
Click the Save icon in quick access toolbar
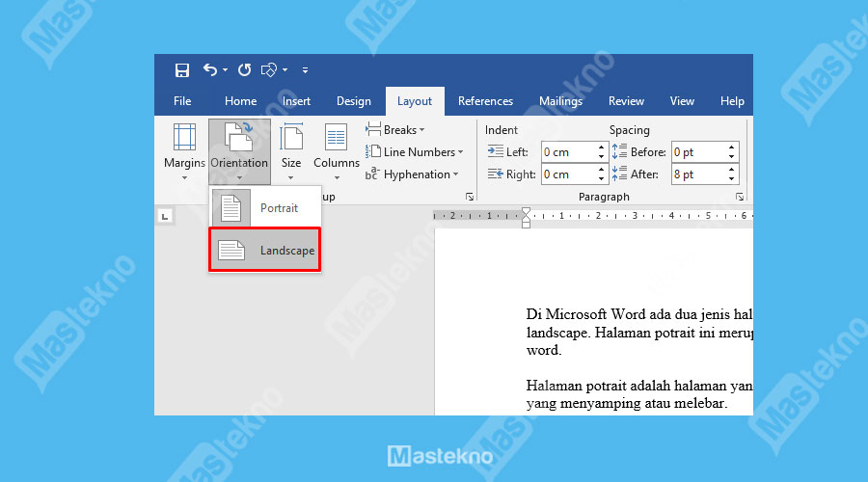tap(182, 70)
